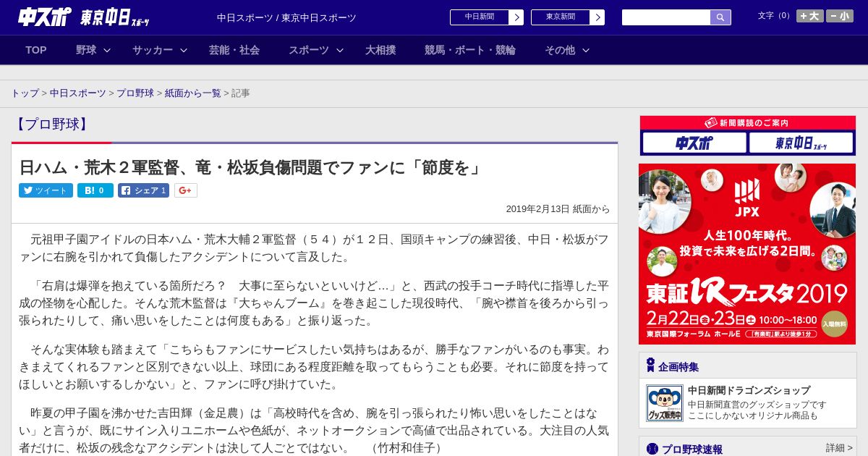
Task: Expand the スポーツ dropdown chevron
Action: pos(340,51)
